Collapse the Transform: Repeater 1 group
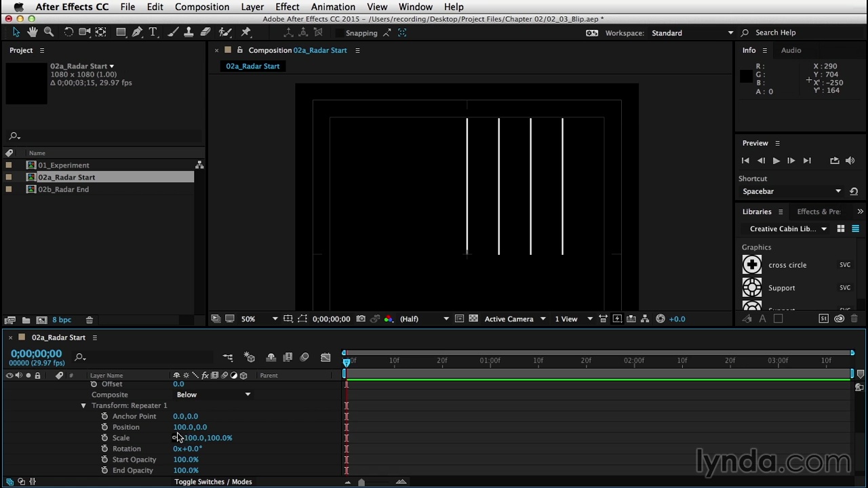 (x=83, y=405)
